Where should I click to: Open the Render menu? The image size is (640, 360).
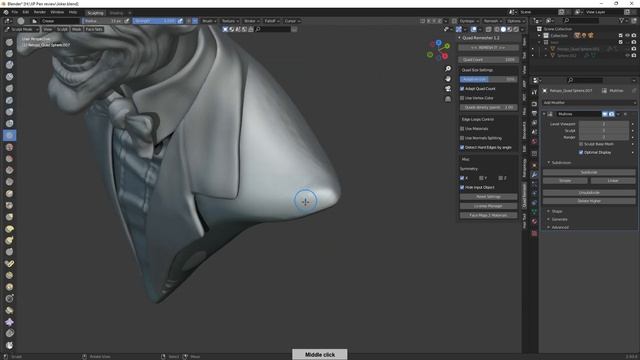pos(40,12)
